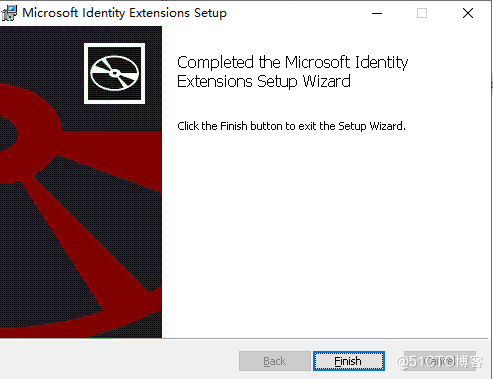Click the greyed-out Back button
This screenshot has width=493, height=379.
point(275,361)
